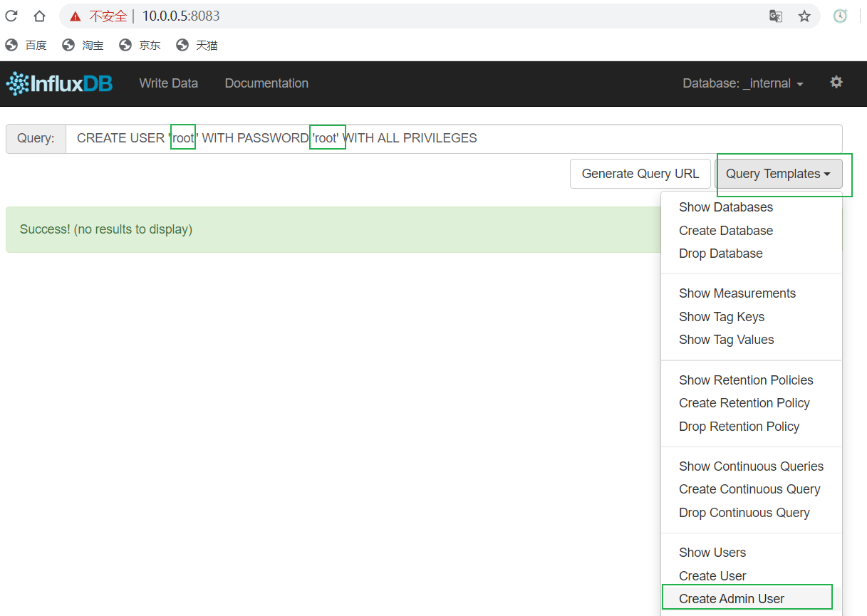Click the Generate Query URL button
Screen dimensions: 867x616
click(640, 174)
